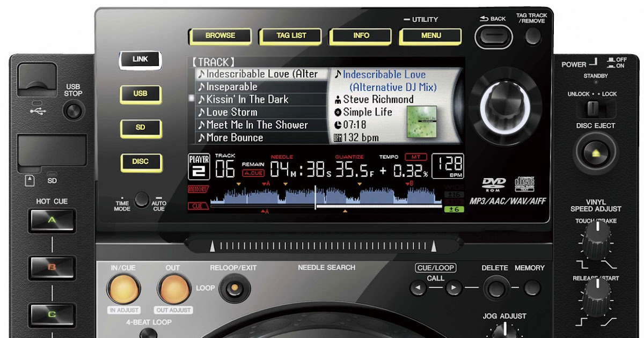The width and height of the screenshot is (644, 338).
Task: Click the A.CUE indicator
Action: 253,173
